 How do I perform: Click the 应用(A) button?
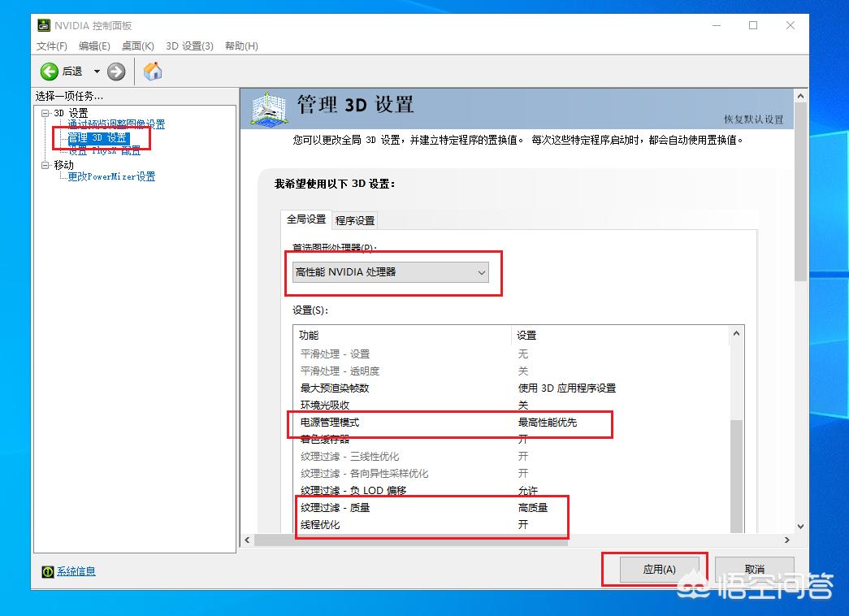(660, 570)
